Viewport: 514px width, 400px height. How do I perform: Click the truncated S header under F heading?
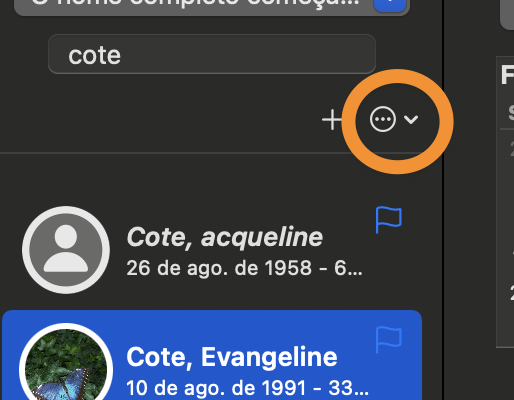click(511, 112)
